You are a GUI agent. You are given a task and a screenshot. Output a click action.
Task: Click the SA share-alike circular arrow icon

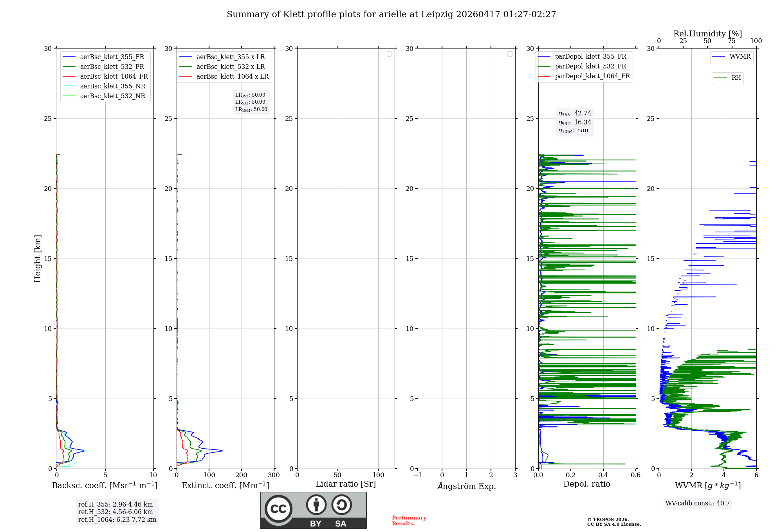pos(341,505)
